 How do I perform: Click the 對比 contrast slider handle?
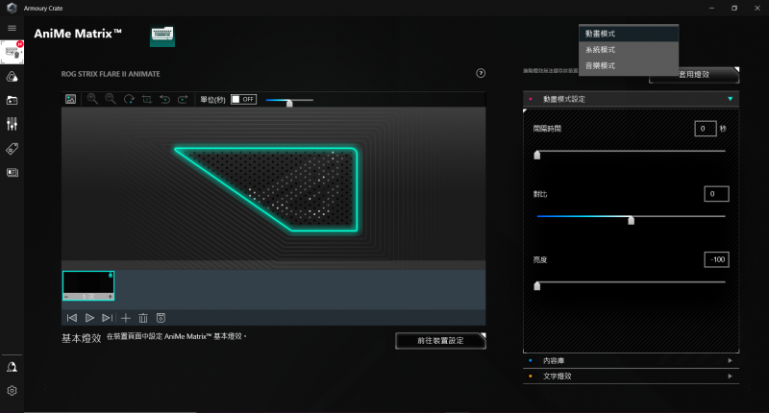(x=631, y=220)
